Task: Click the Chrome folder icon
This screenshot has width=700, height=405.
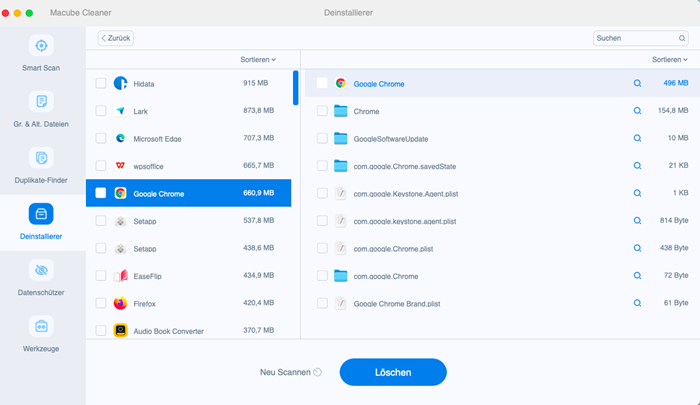Action: 341,111
